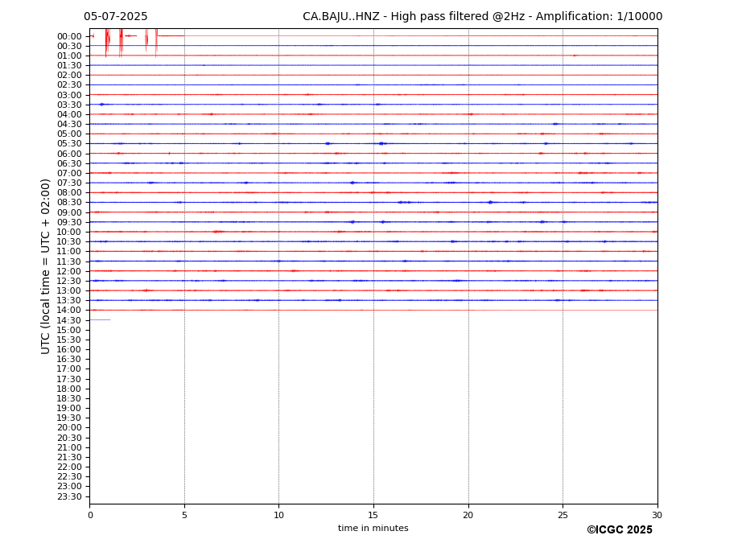Click the 13:00 time row label
The image size is (746, 560).
click(69, 290)
